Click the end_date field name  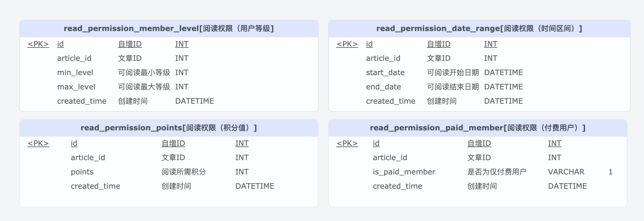pos(383,87)
